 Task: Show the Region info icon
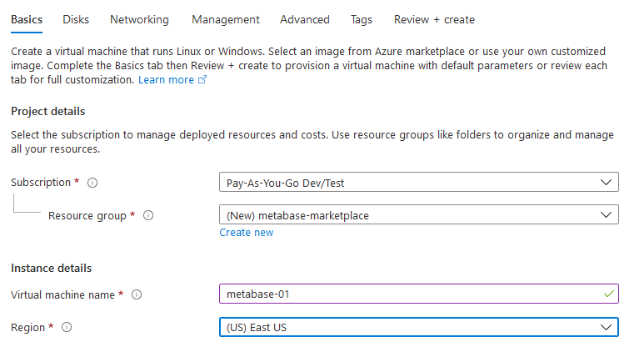click(x=67, y=327)
